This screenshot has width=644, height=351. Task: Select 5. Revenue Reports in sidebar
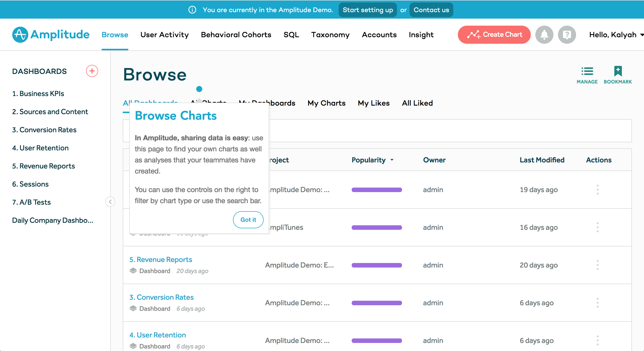(x=44, y=166)
